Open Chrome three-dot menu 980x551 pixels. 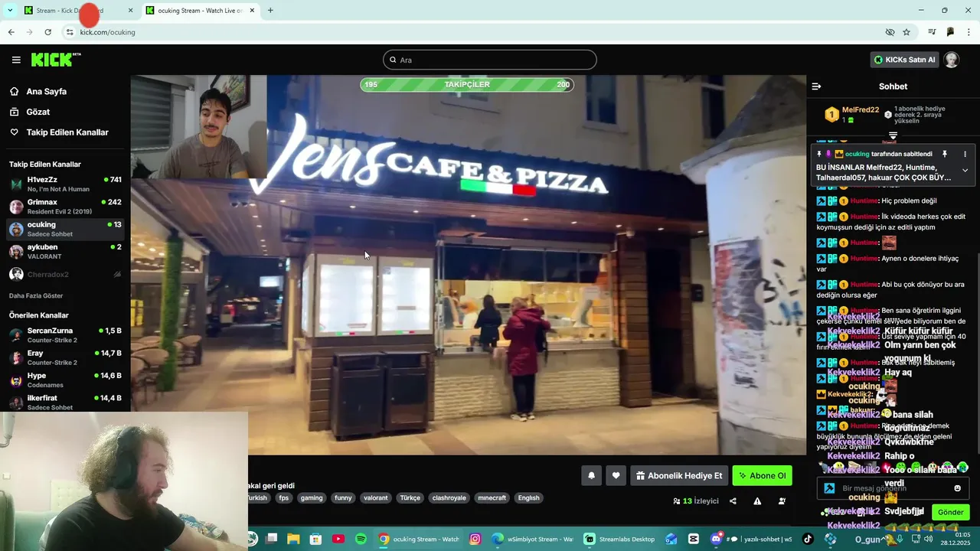click(969, 32)
